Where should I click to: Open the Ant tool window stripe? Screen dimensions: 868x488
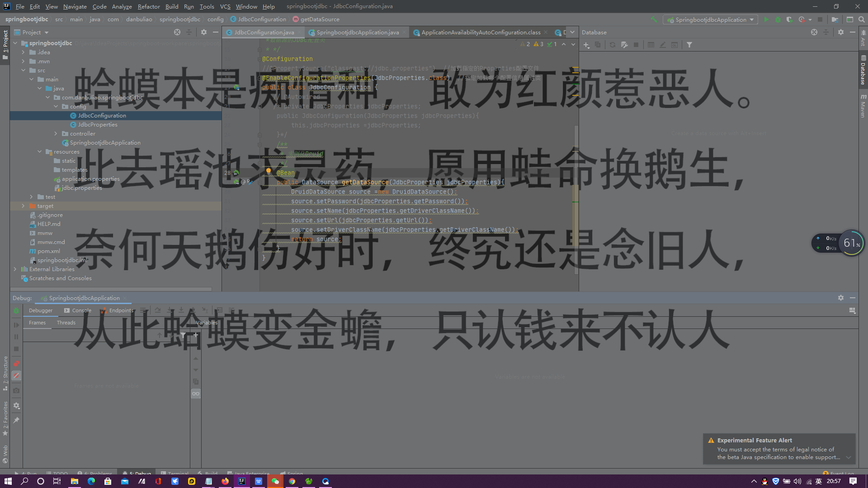863,38
